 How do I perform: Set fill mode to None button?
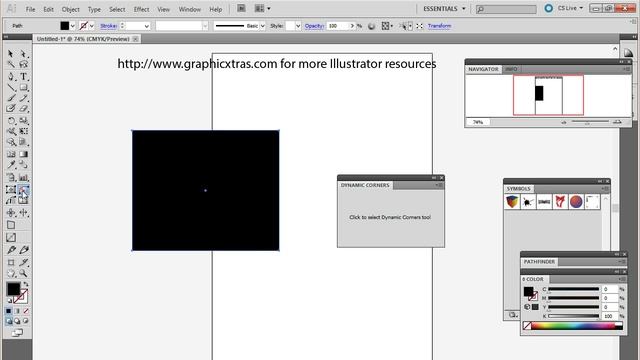pos(26,311)
